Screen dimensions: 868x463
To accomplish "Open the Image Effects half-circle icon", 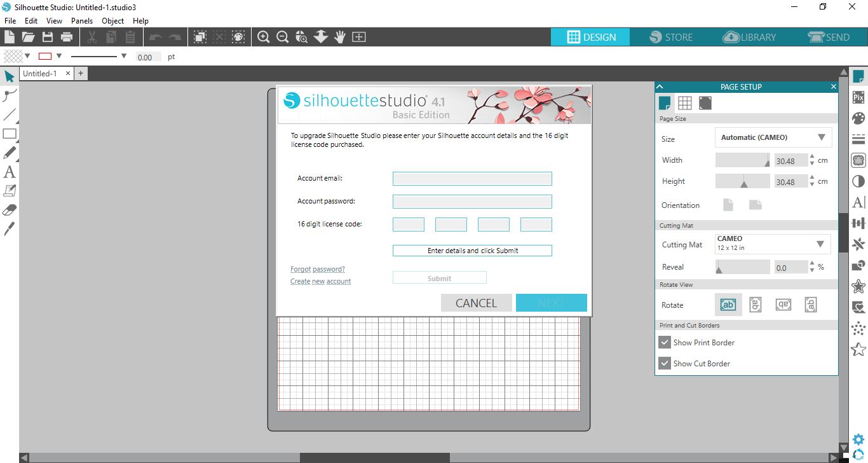I will point(858,181).
